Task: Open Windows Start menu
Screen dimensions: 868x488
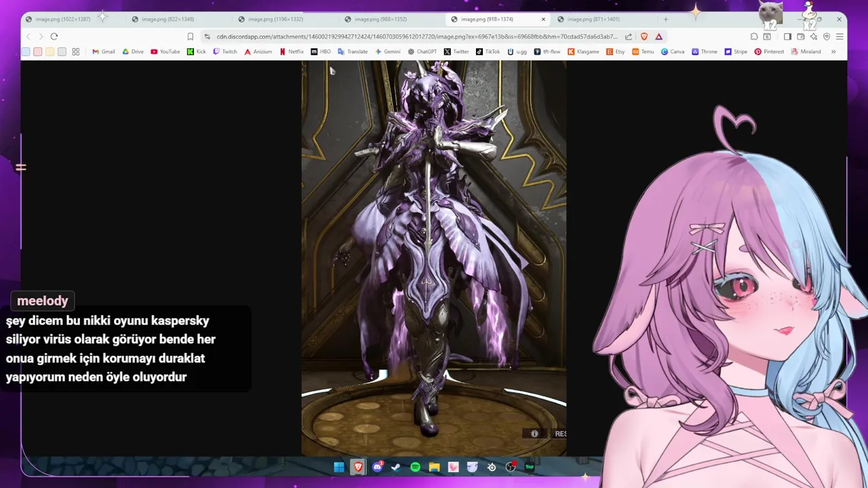Action: click(x=338, y=467)
